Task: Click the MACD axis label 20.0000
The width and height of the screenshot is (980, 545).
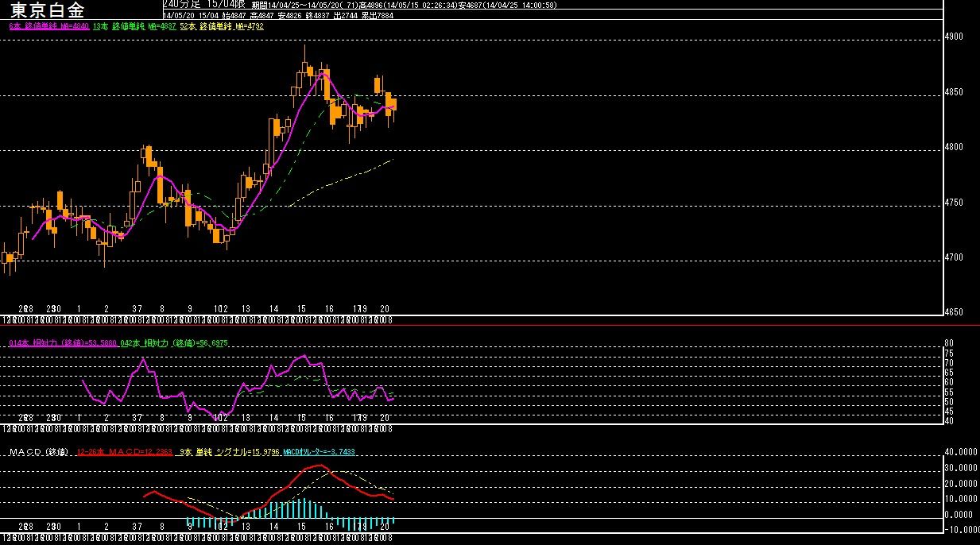Action: (960, 483)
